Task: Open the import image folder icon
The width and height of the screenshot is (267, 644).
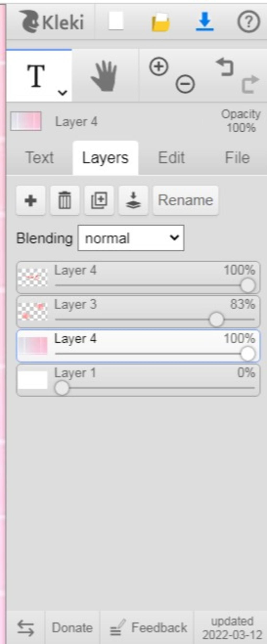Action: click(161, 22)
